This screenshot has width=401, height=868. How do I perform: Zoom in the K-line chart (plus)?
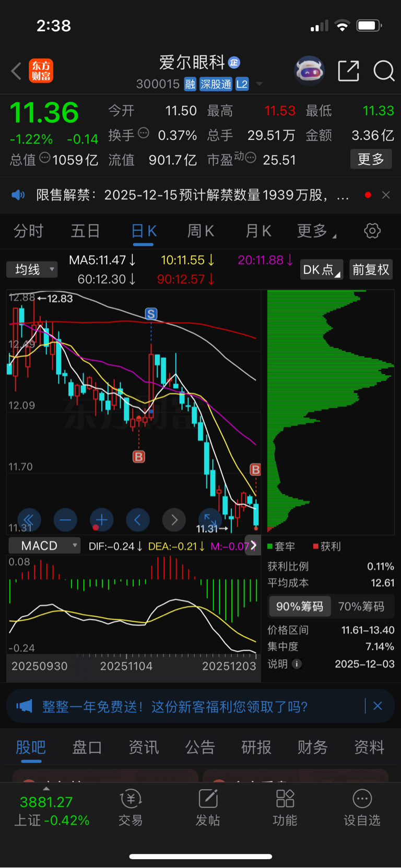click(x=102, y=520)
